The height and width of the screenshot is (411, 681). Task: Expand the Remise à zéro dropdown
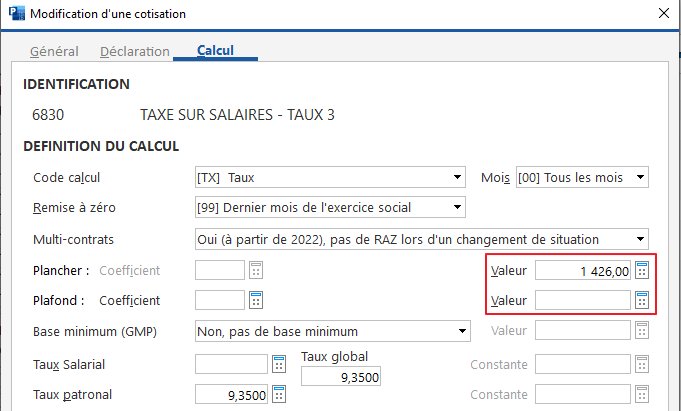(x=457, y=208)
